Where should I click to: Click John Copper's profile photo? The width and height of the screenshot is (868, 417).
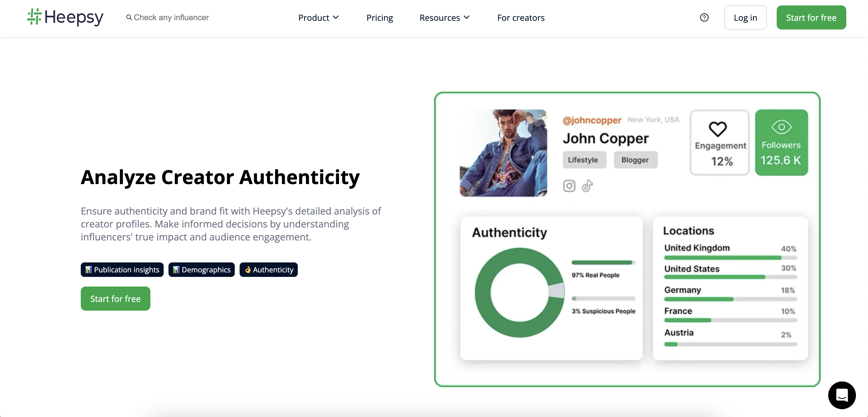503,153
